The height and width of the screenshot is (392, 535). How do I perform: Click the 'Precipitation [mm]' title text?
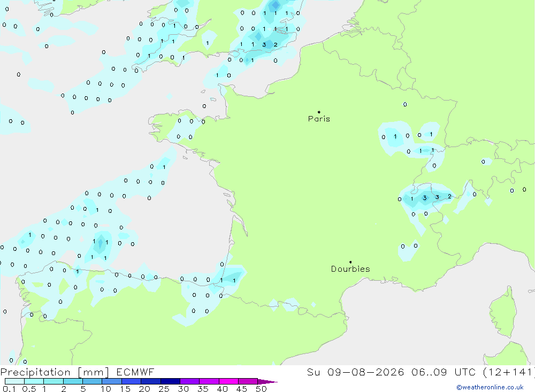[x=55, y=372]
